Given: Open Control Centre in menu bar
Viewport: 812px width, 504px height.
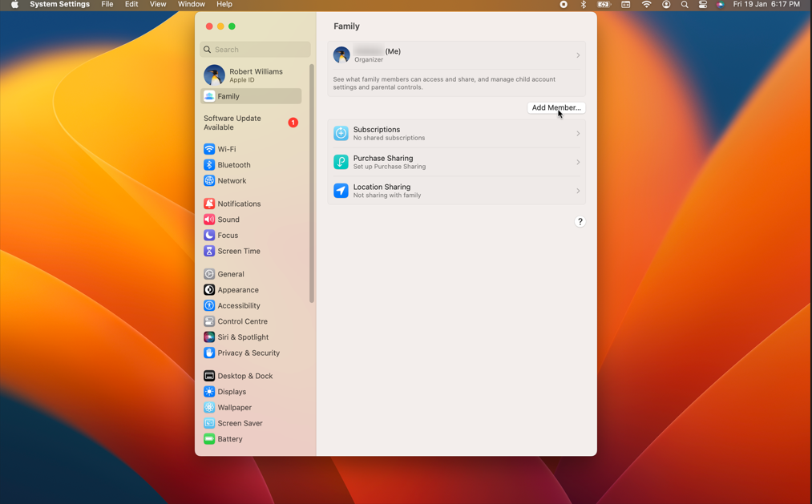Looking at the screenshot, I should pos(703,4).
